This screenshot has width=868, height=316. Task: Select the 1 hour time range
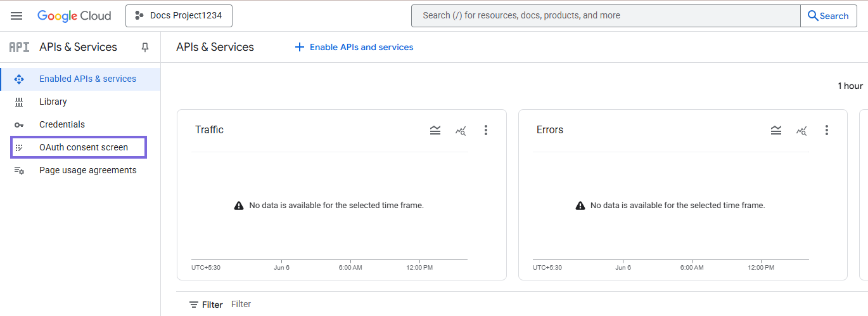click(x=850, y=86)
